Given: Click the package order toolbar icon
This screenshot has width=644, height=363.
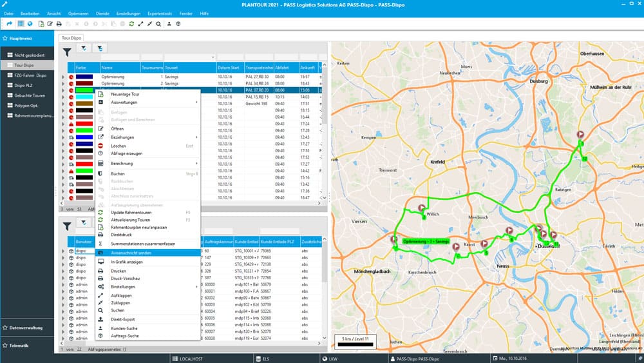Looking at the screenshot, I should tap(178, 24).
